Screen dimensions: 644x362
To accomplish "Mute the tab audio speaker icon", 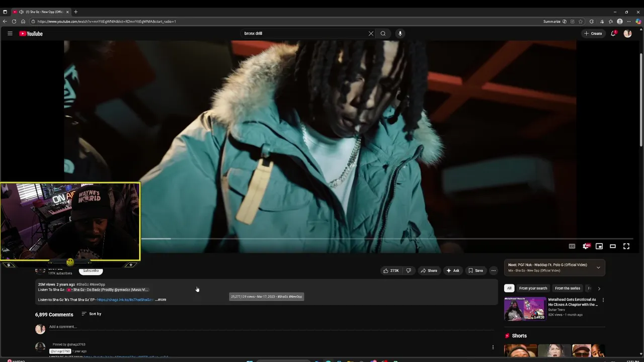I will click(21, 12).
